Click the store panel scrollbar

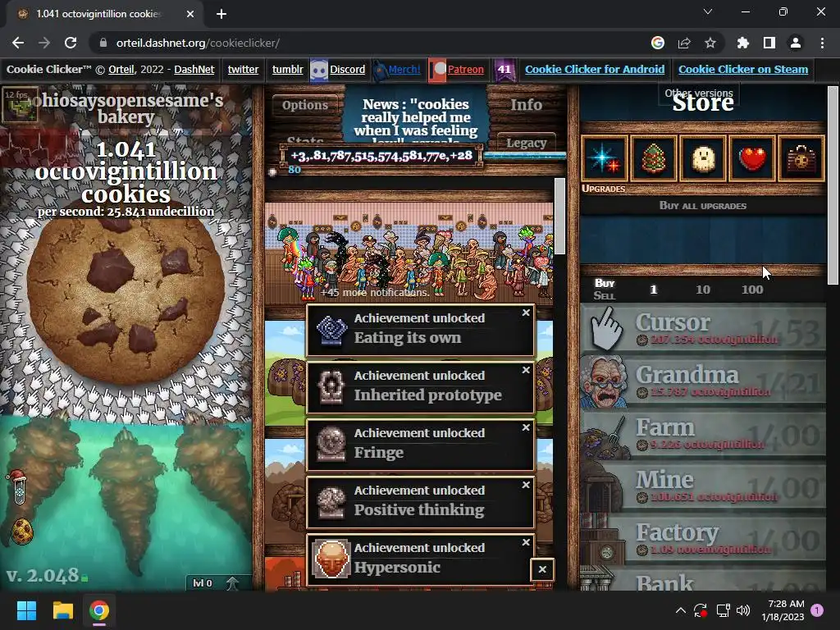pos(833,185)
